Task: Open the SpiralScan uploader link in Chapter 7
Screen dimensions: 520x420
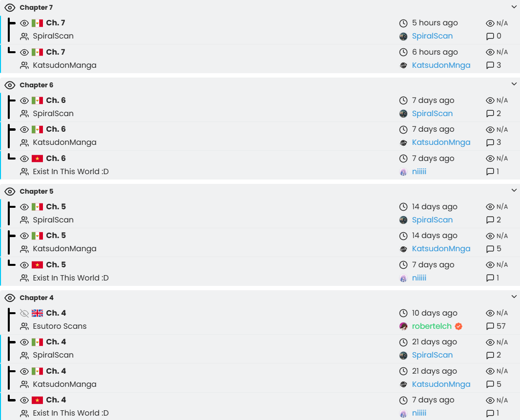Action: 432,36
